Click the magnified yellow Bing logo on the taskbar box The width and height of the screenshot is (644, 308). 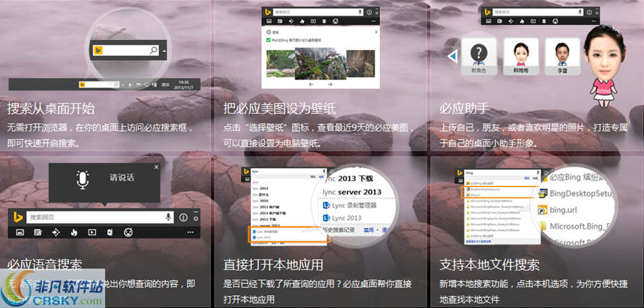(x=98, y=51)
